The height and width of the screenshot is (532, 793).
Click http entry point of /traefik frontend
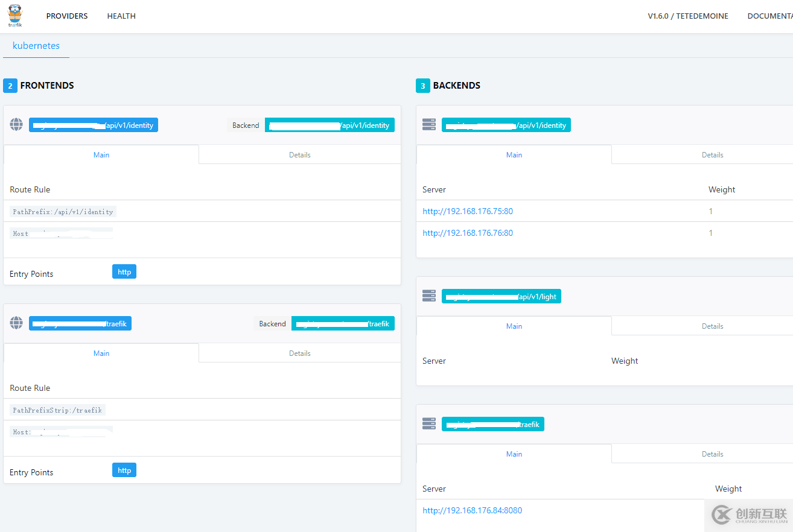[124, 470]
